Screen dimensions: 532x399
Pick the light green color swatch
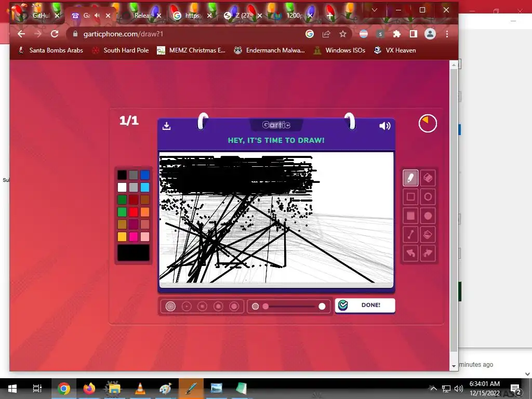(122, 212)
